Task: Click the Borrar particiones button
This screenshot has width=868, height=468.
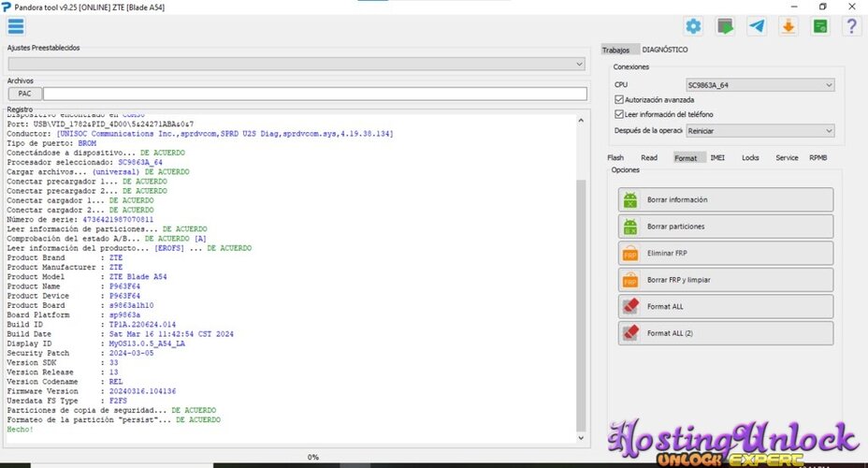Action: (x=725, y=227)
